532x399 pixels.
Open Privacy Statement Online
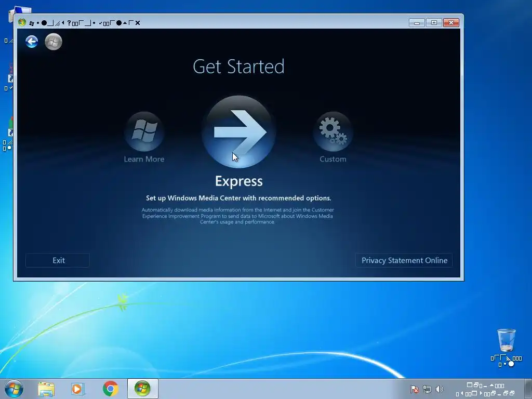[x=404, y=260]
